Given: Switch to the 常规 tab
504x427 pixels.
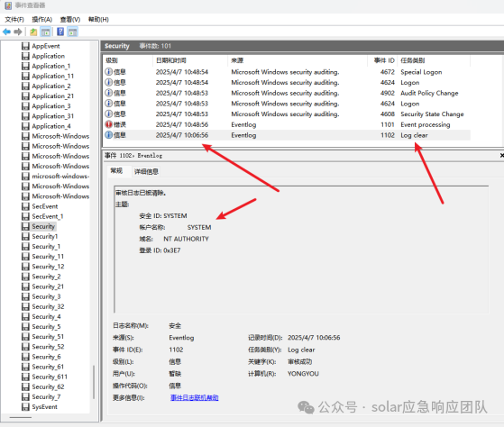Looking at the screenshot, I should (x=116, y=171).
